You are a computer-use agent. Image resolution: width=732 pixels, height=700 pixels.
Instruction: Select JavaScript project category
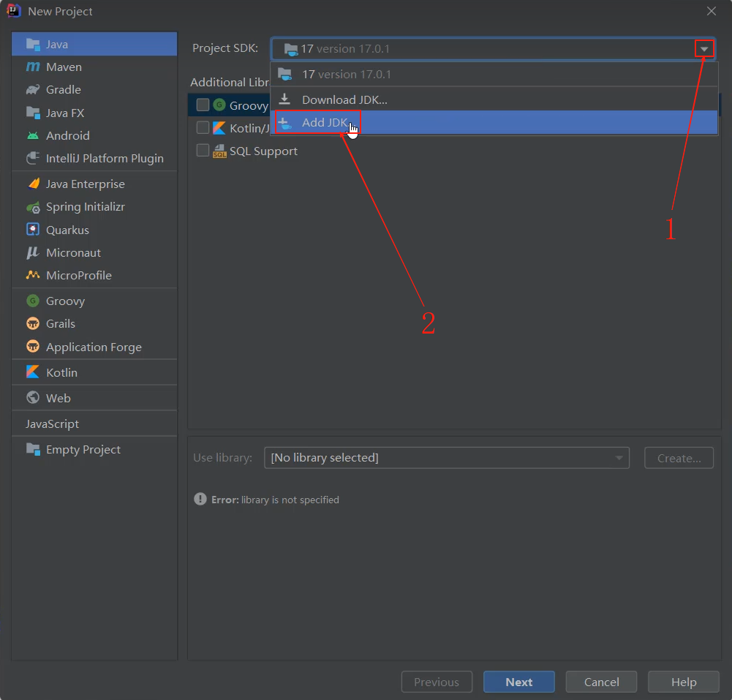pyautogui.click(x=94, y=424)
